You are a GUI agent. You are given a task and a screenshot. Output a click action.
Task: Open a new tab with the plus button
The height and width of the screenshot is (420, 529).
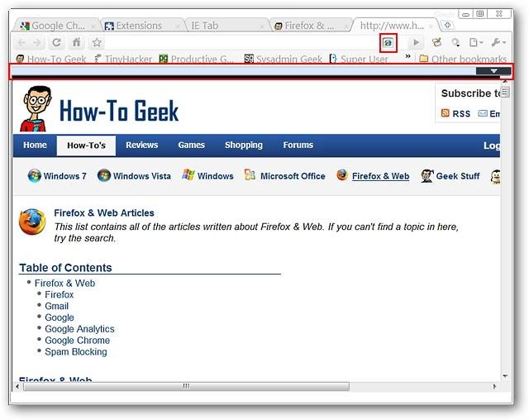click(x=447, y=26)
